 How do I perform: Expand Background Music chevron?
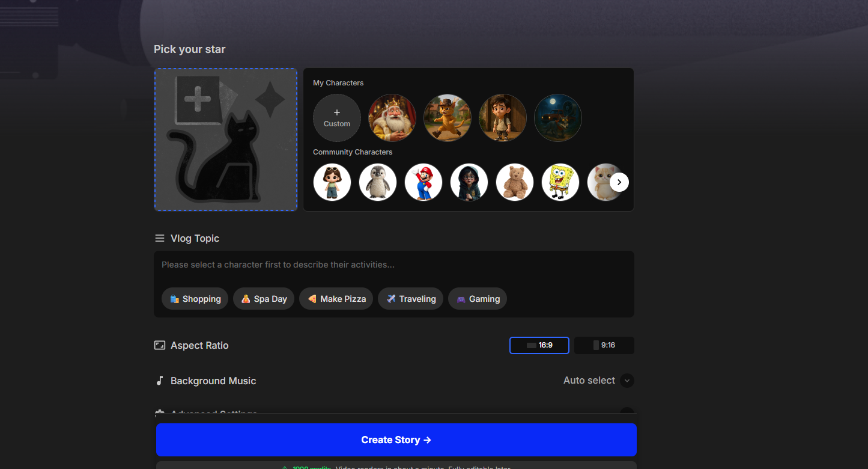627,381
